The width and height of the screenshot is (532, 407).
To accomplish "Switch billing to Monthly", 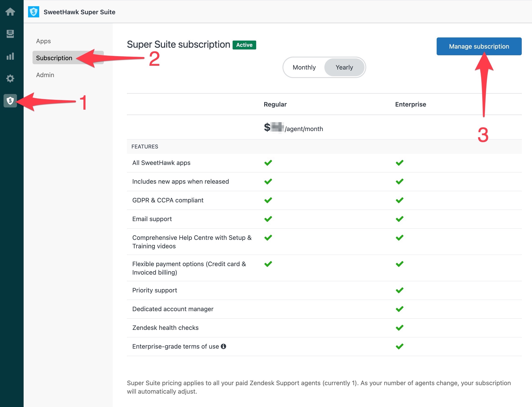I will click(304, 67).
